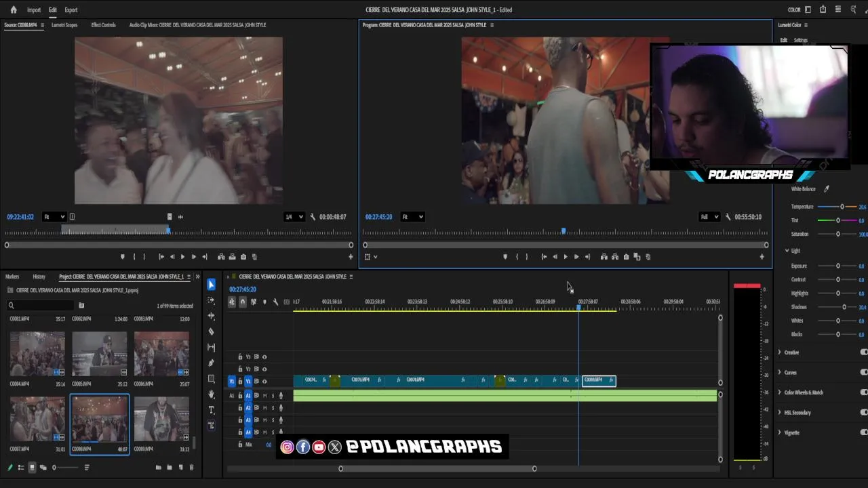This screenshot has height=488, width=868.
Task: Switch to Effect Controls tab
Action: click(x=104, y=25)
